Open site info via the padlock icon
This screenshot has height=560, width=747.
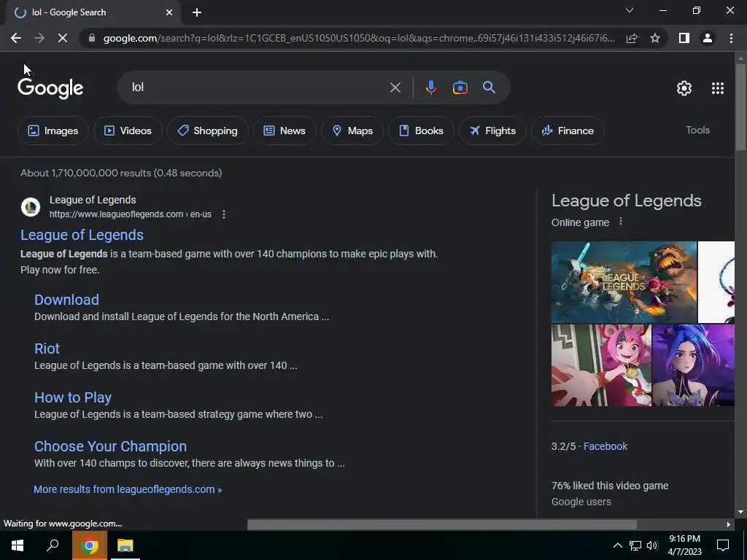coord(92,38)
